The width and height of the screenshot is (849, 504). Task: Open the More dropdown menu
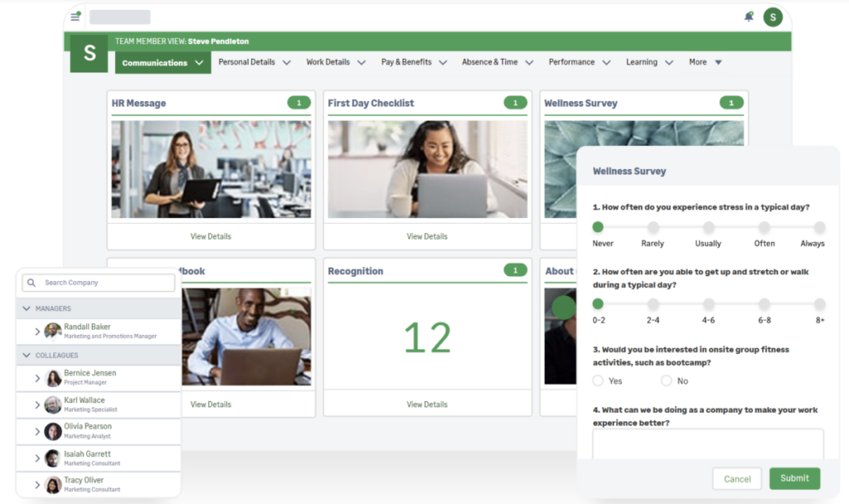pyautogui.click(x=705, y=62)
